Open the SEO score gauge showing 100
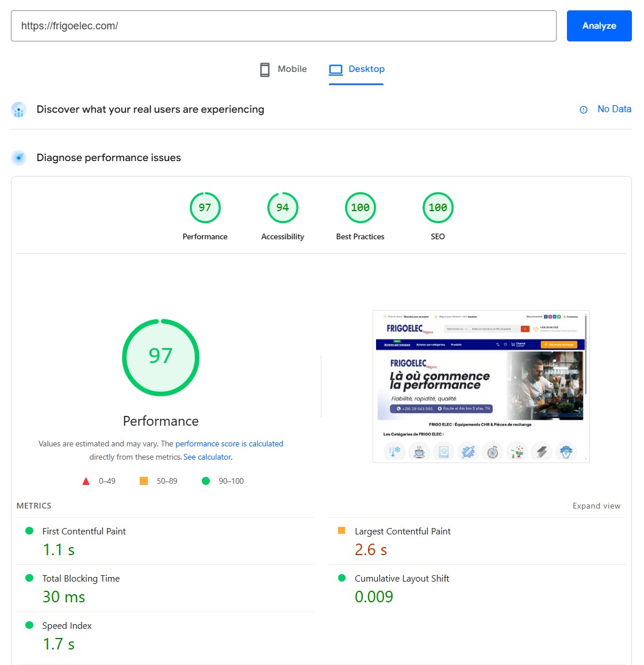The width and height of the screenshot is (644, 665). click(x=438, y=208)
